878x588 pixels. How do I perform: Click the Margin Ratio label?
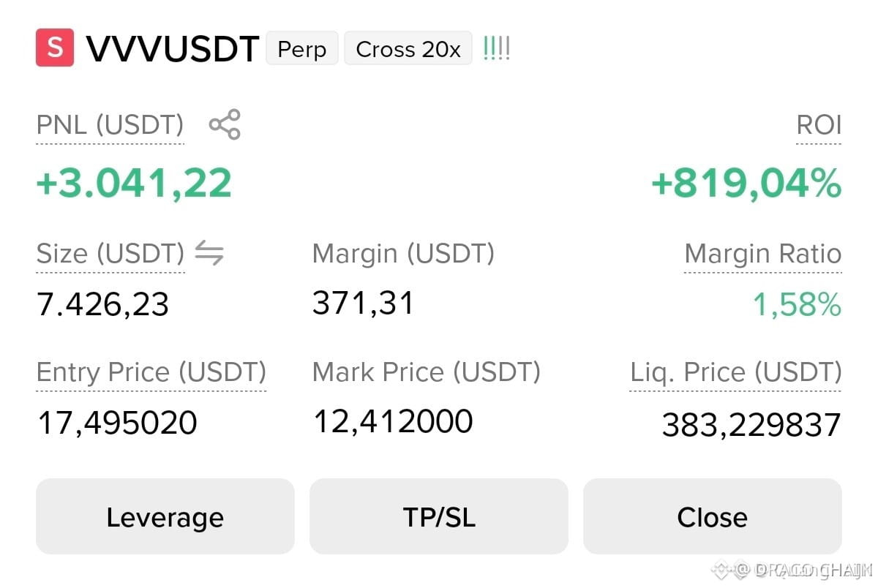click(x=763, y=254)
